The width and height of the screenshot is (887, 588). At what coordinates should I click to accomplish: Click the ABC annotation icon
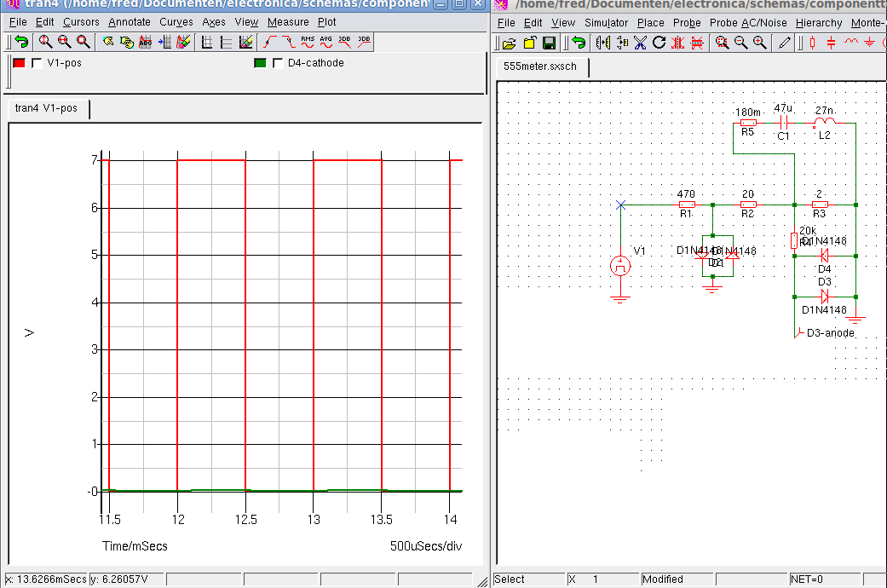tap(146, 42)
